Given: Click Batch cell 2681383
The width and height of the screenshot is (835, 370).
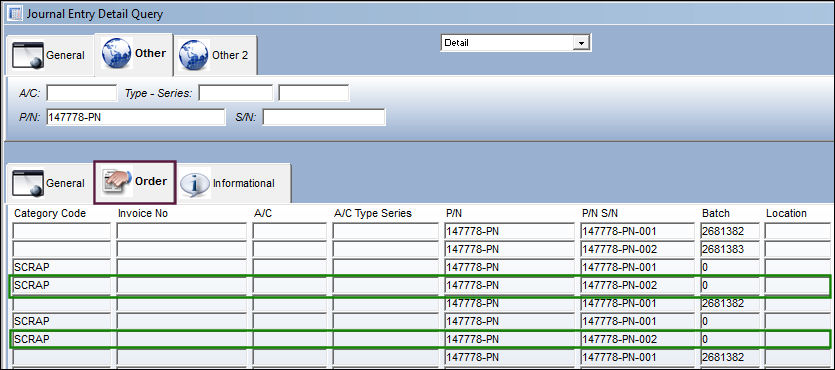Looking at the screenshot, I should pyautogui.click(x=731, y=249).
